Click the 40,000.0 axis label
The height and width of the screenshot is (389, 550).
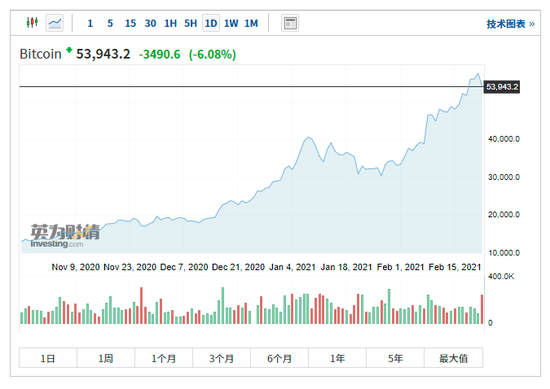tap(504, 139)
